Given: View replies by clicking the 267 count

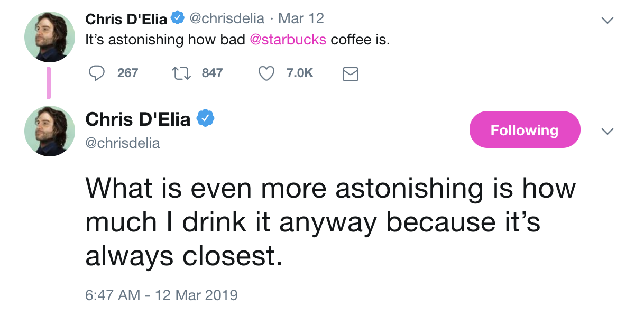Looking at the screenshot, I should click(127, 73).
